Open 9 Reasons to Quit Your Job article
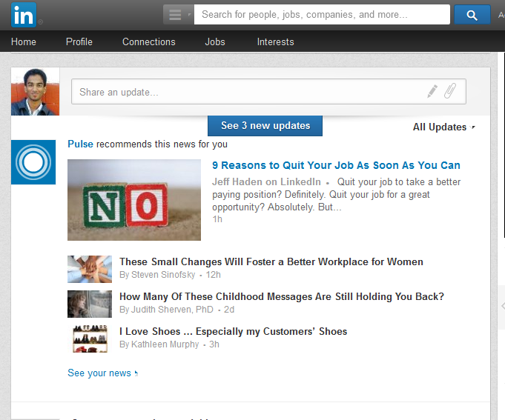Screen dimensions: 505x420 click(x=336, y=165)
